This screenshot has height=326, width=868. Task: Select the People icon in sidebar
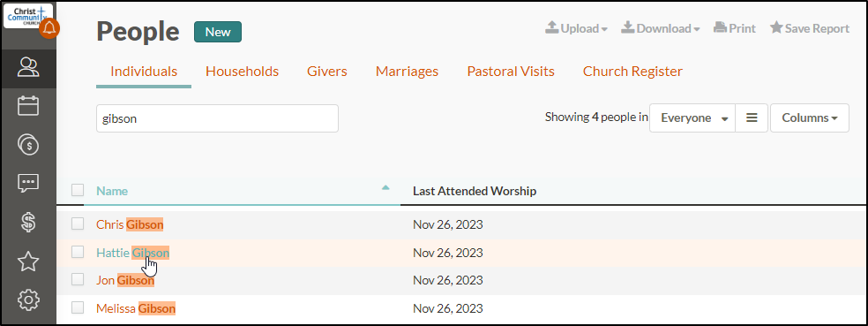[28, 68]
